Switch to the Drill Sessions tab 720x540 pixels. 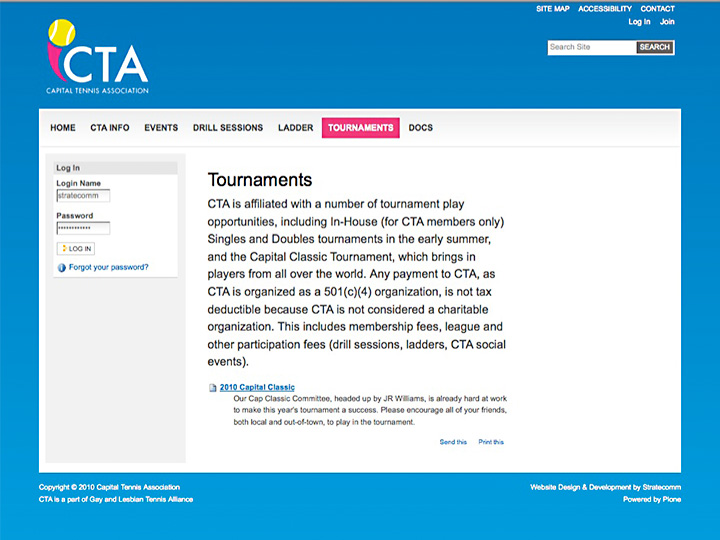[228, 128]
